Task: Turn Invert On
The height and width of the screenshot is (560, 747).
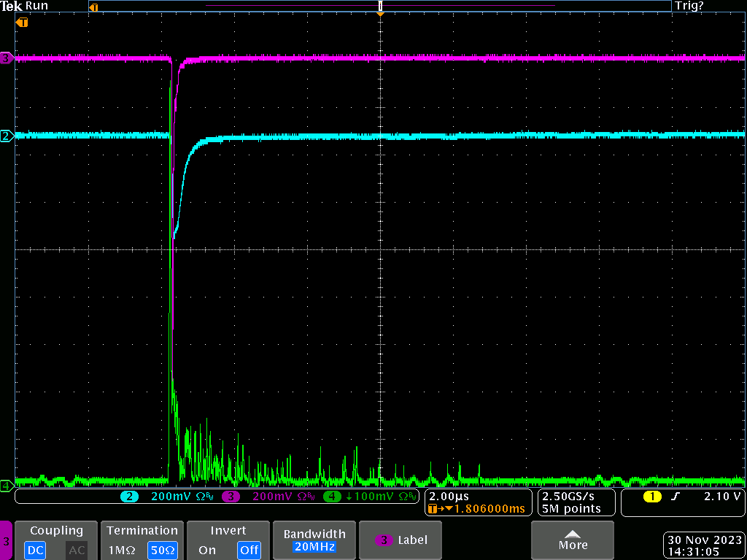Action: (207, 550)
